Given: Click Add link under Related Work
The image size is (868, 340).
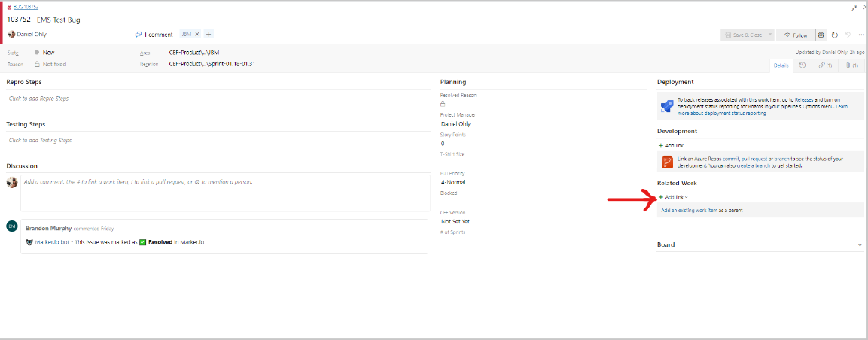Looking at the screenshot, I should pyautogui.click(x=673, y=197).
